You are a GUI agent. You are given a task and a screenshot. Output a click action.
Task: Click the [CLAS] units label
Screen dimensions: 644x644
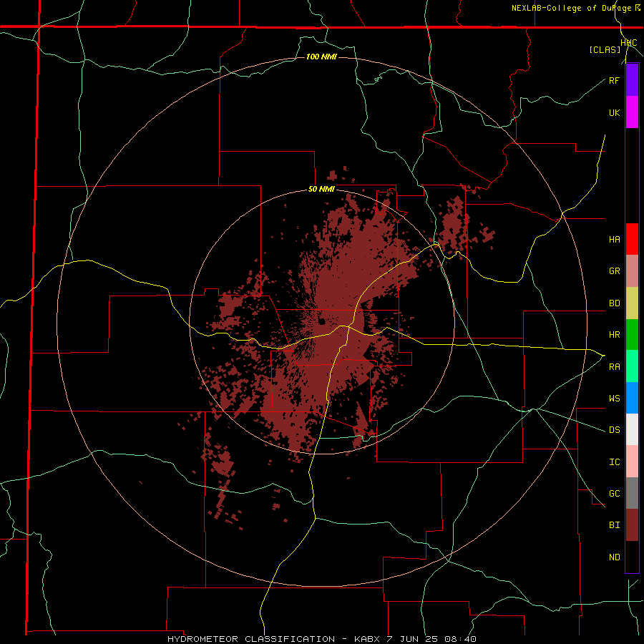click(x=605, y=50)
